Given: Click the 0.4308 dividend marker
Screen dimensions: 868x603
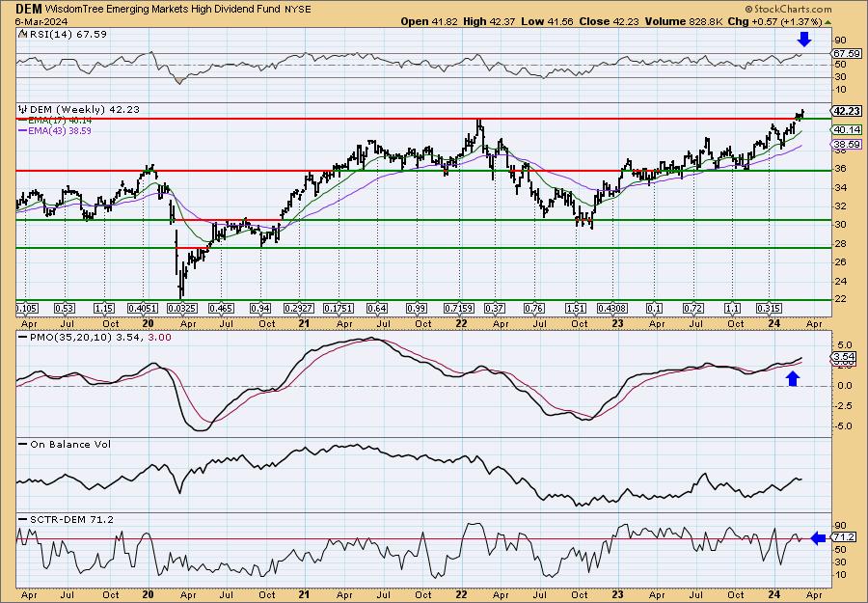Looking at the screenshot, I should tap(612, 309).
